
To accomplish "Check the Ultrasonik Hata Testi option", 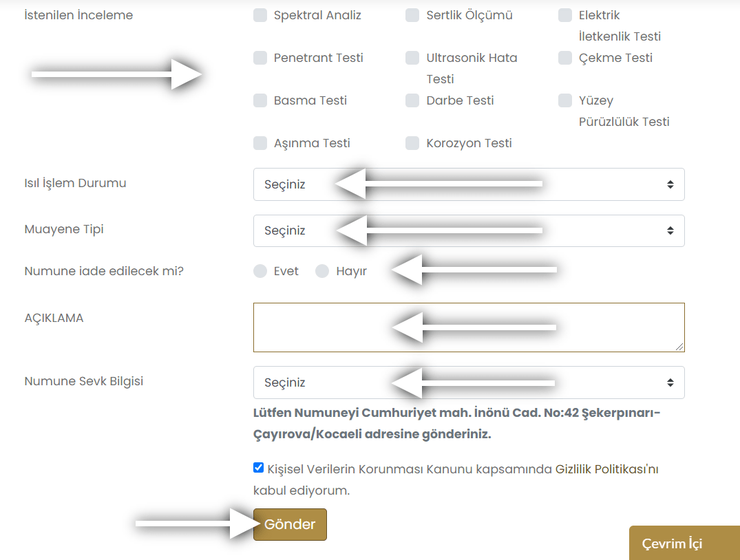I will pyautogui.click(x=412, y=58).
